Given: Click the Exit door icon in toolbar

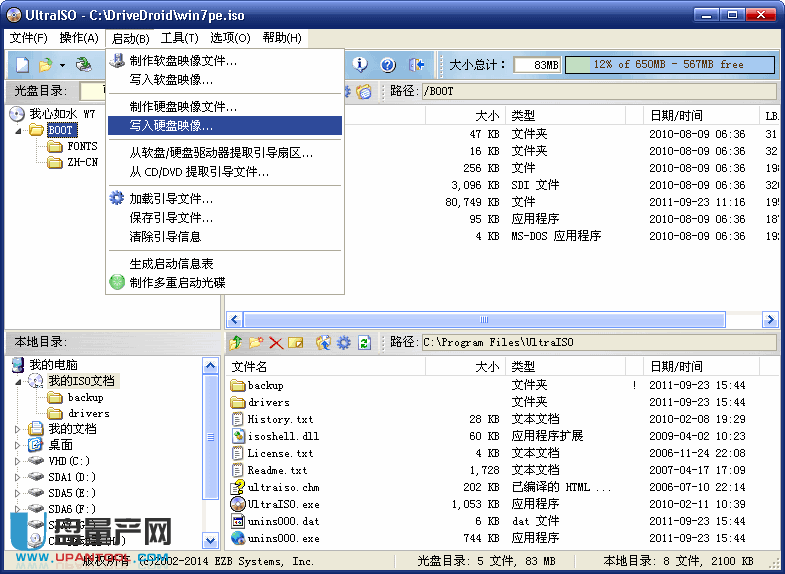Looking at the screenshot, I should point(416,65).
